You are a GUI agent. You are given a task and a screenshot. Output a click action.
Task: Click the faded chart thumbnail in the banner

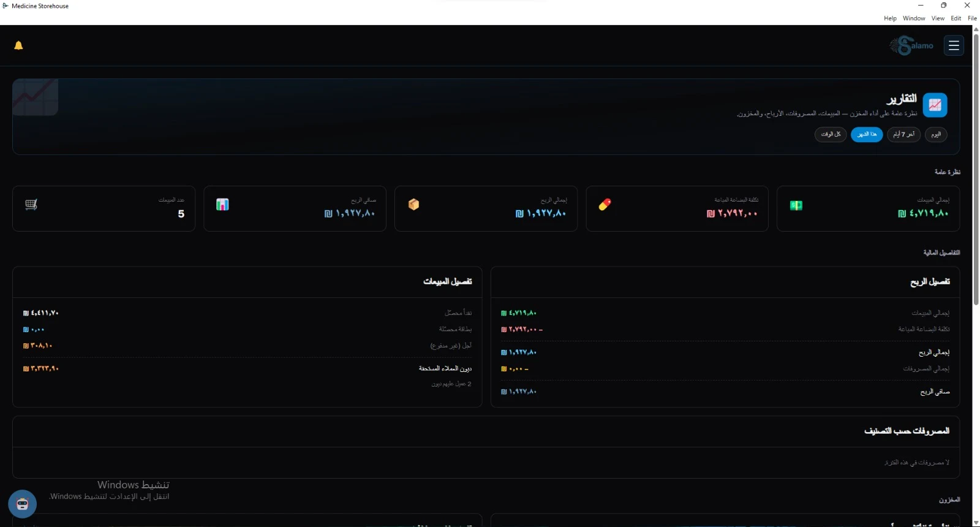coord(36,97)
